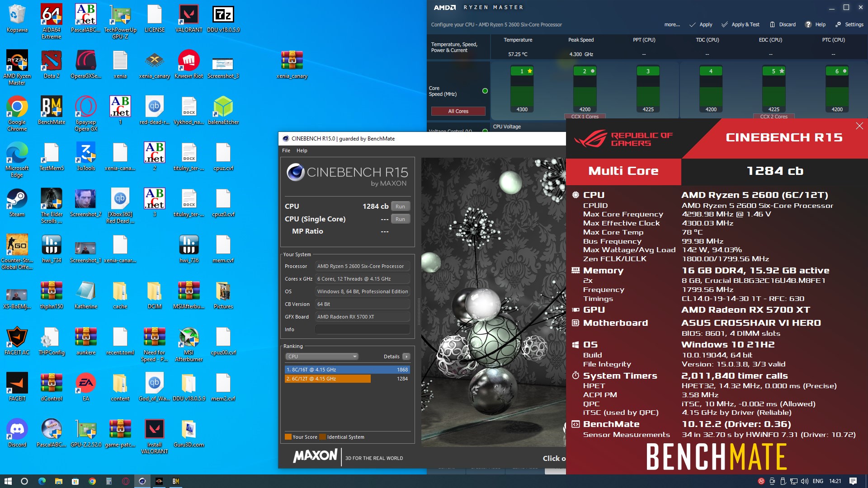Open the Chrome icon on the taskbar
Viewport: 868px width, 488px height.
(x=92, y=481)
